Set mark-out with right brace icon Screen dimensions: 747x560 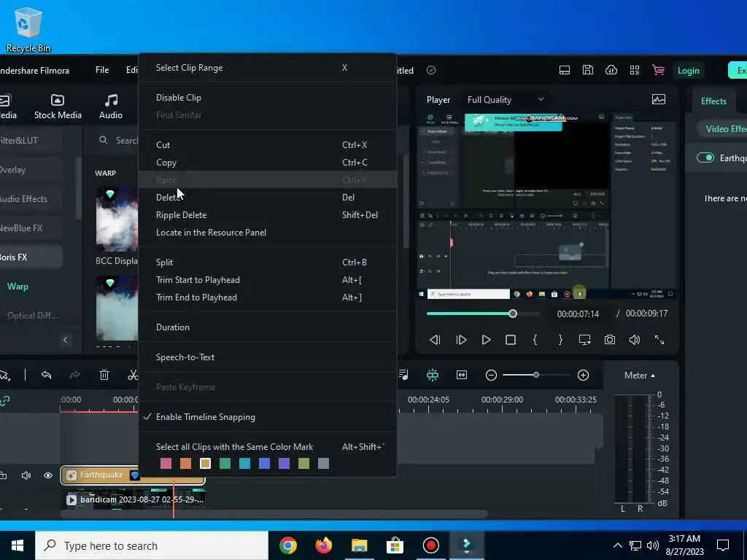pyautogui.click(x=560, y=340)
